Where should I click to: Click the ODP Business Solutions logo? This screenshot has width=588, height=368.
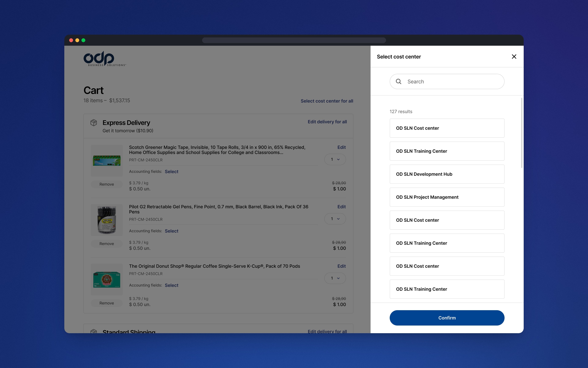(105, 58)
